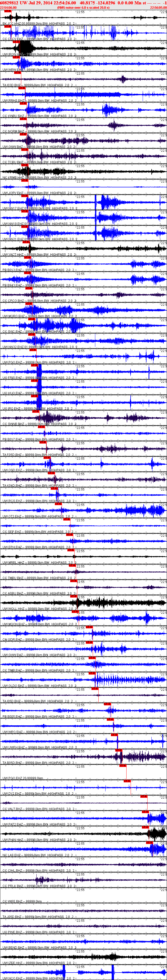Select the 'UW MRBL HHZ' station label

point(13,562)
